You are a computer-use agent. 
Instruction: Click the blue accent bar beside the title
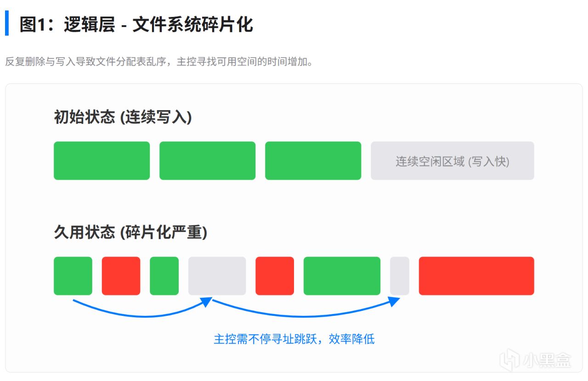(6, 23)
